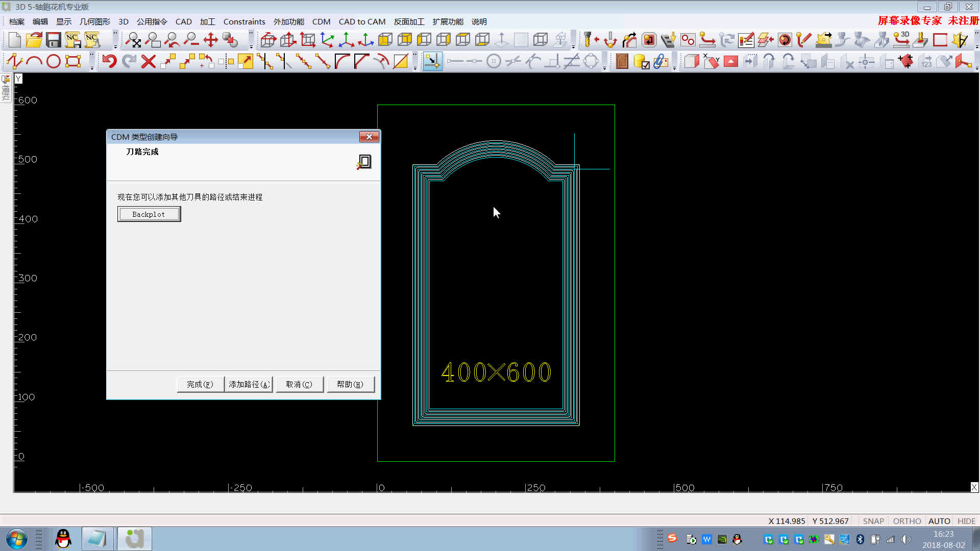Viewport: 980px width, 551px height.
Task: Click the QQ penguin taskbar icon
Action: click(x=63, y=539)
